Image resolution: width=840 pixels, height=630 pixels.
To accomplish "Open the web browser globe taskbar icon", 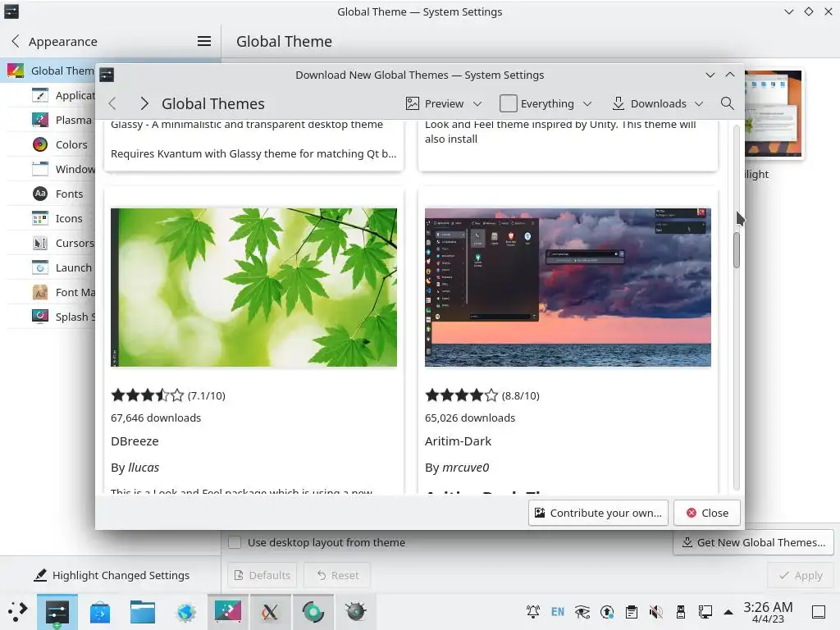I will [185, 612].
